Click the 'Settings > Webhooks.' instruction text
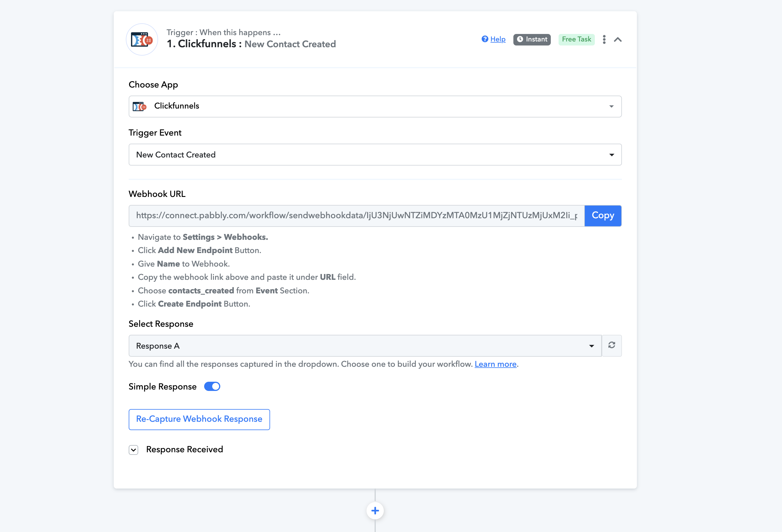Image resolution: width=782 pixels, height=532 pixels. [x=225, y=237]
